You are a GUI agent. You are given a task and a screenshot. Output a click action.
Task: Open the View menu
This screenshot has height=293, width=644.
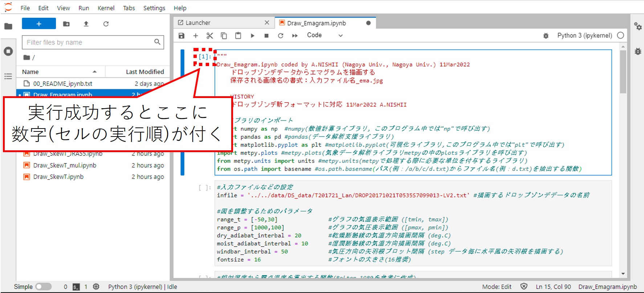64,8
